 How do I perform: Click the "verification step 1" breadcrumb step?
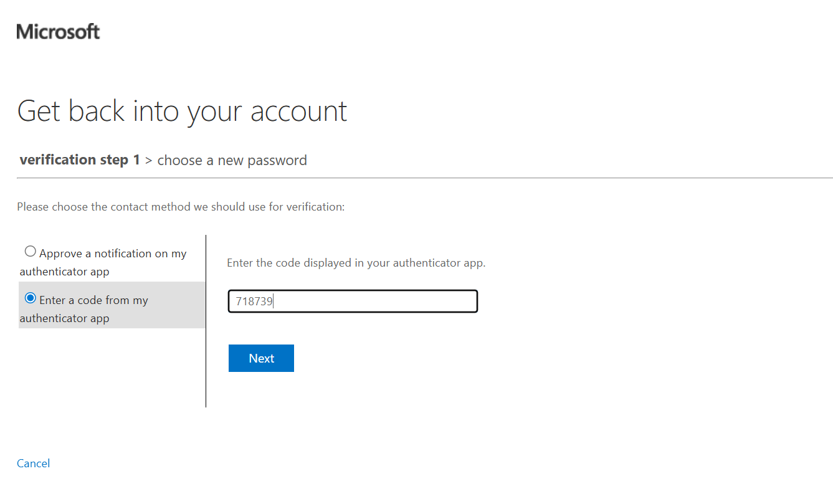pyautogui.click(x=80, y=160)
